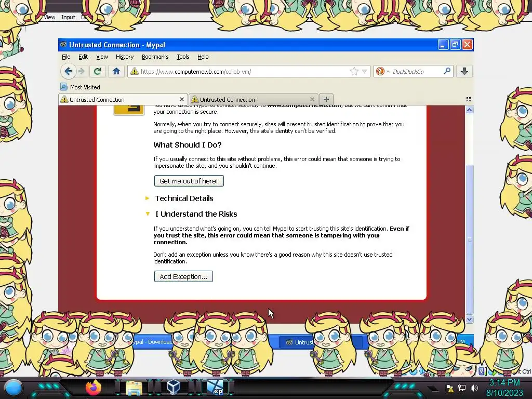Close the second Untrusted Connection tab
Image resolution: width=532 pixels, height=399 pixels.
tap(312, 99)
